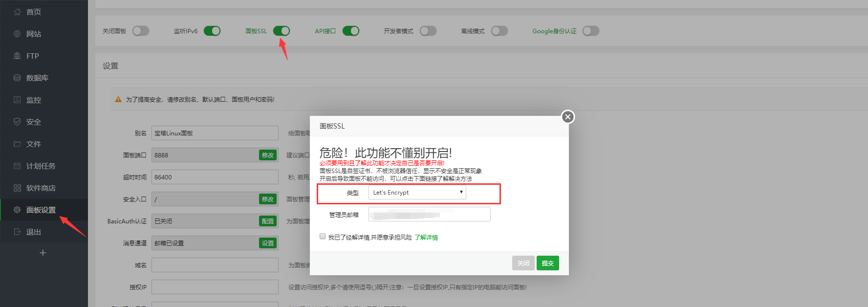The height and width of the screenshot is (307, 868).
Task: Open the 了解详情 link
Action: coord(426,237)
